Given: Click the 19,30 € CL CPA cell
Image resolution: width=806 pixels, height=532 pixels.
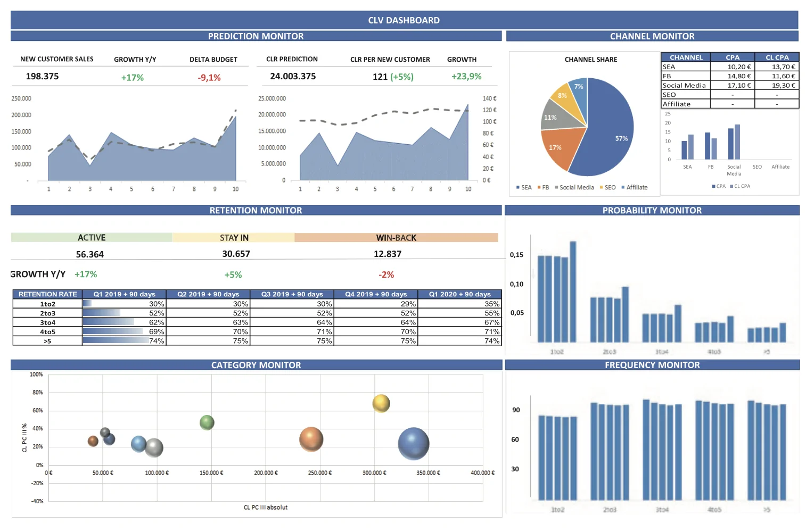Looking at the screenshot, I should (x=777, y=85).
